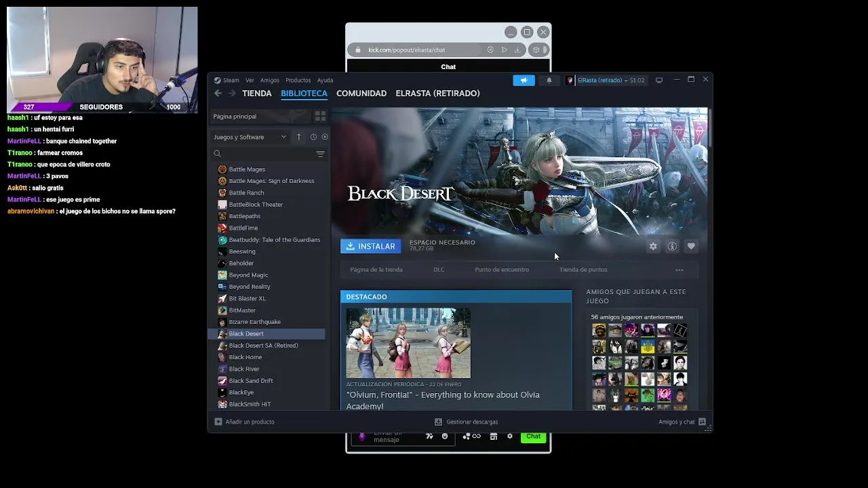Toggle sort by recent activity clock icon
The image size is (868, 488).
click(313, 137)
